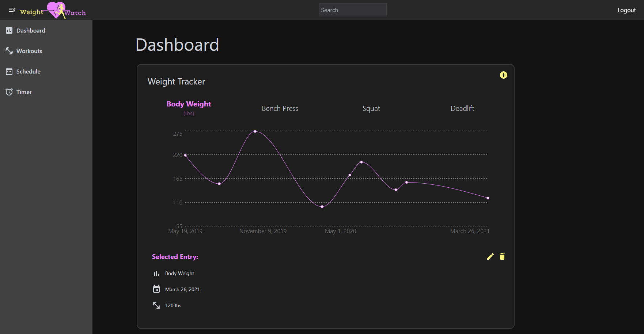The height and width of the screenshot is (334, 644).
Task: Click the Workouts dumbbell icon in the sidebar
Action: pos(9,51)
